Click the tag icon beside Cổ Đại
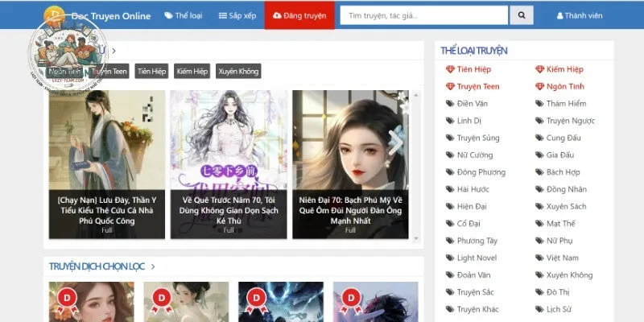This screenshot has height=322, width=644. [450, 224]
